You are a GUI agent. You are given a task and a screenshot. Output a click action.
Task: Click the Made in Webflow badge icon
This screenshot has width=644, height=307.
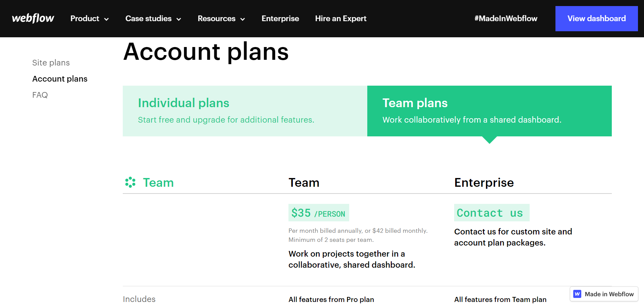click(577, 294)
